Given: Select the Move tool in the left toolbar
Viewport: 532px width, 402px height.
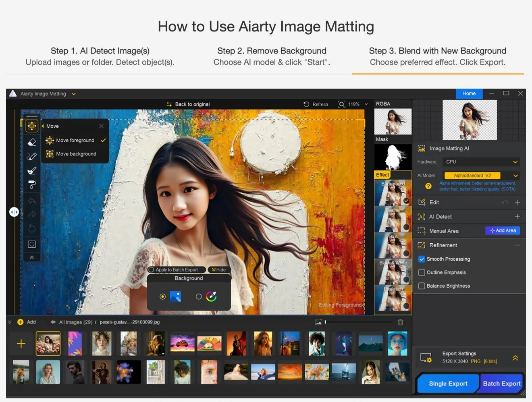Looking at the screenshot, I should click(x=32, y=126).
